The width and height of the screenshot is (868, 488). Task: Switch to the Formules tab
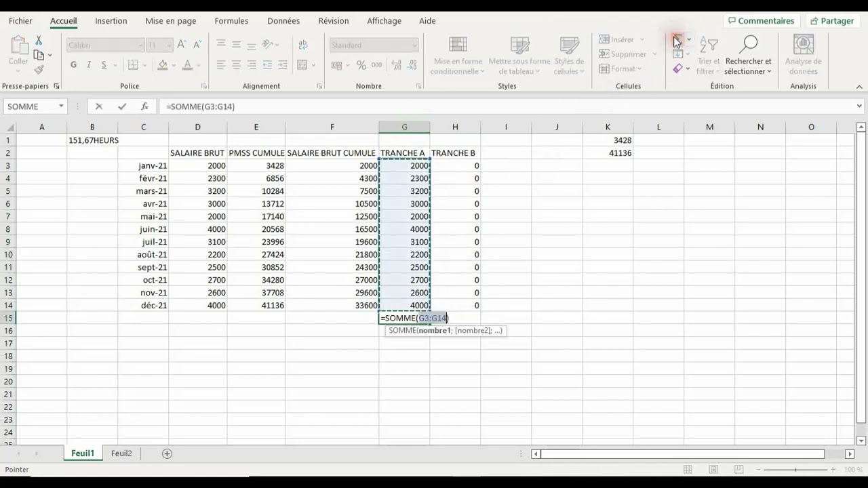(231, 21)
